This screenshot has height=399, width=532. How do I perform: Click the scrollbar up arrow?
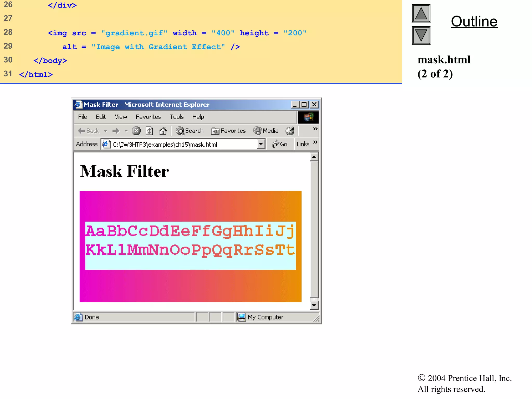coord(314,157)
